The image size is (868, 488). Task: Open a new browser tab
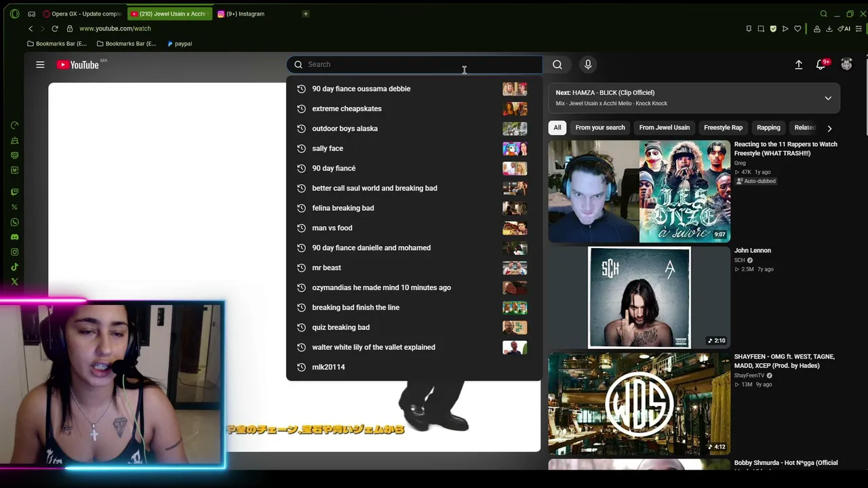[306, 14]
